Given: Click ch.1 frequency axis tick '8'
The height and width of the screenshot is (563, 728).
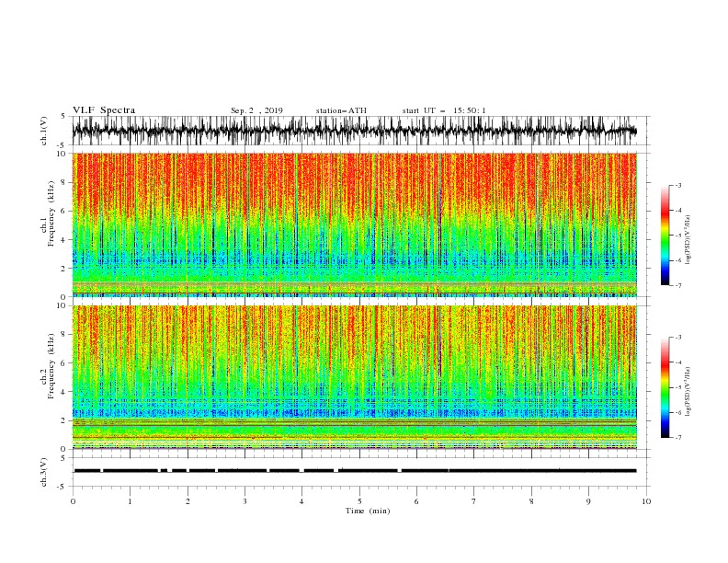Looking at the screenshot, I should (64, 182).
